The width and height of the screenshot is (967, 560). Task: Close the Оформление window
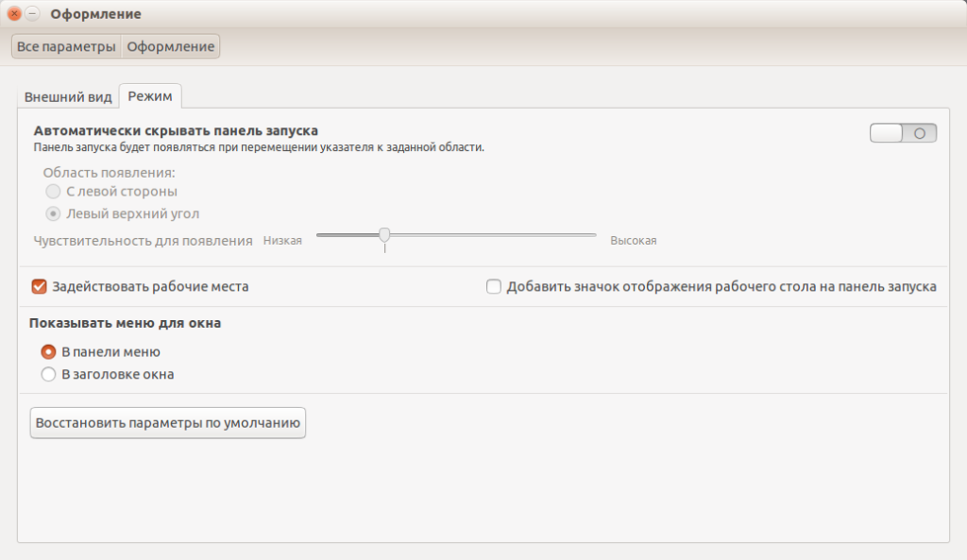14,14
